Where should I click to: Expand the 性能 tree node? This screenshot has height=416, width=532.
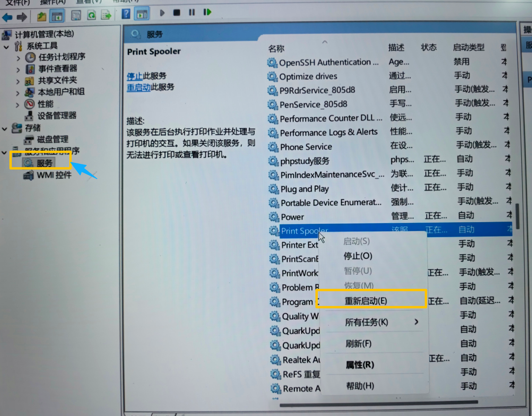click(x=17, y=105)
